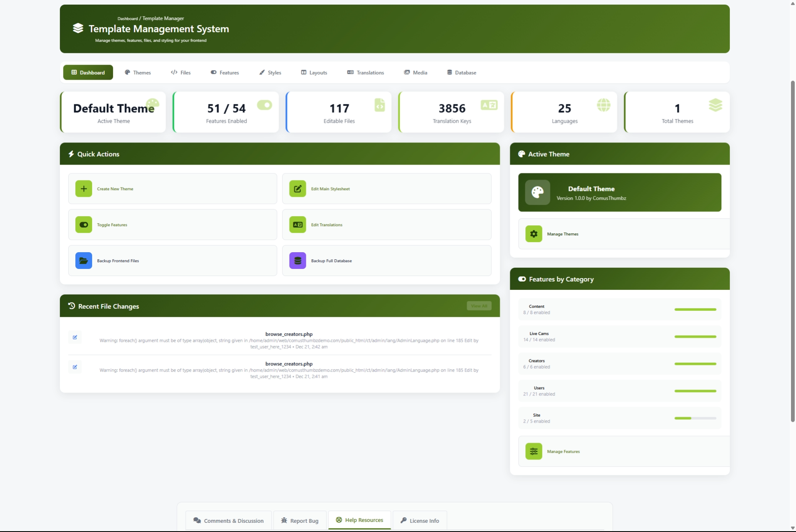This screenshot has height=532, width=796.
Task: Click the purple Backup Full Database icon
Action: click(x=297, y=261)
